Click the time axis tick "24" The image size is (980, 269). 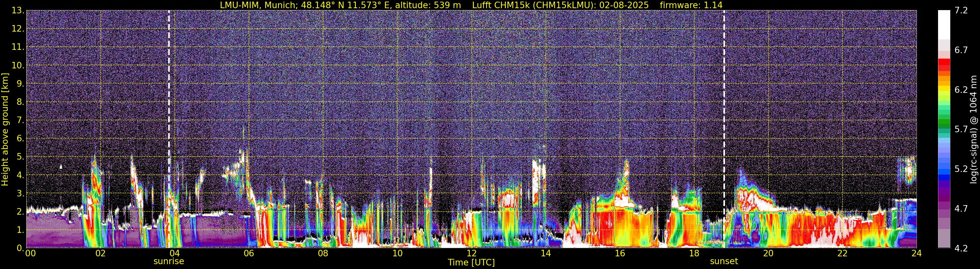coord(917,253)
